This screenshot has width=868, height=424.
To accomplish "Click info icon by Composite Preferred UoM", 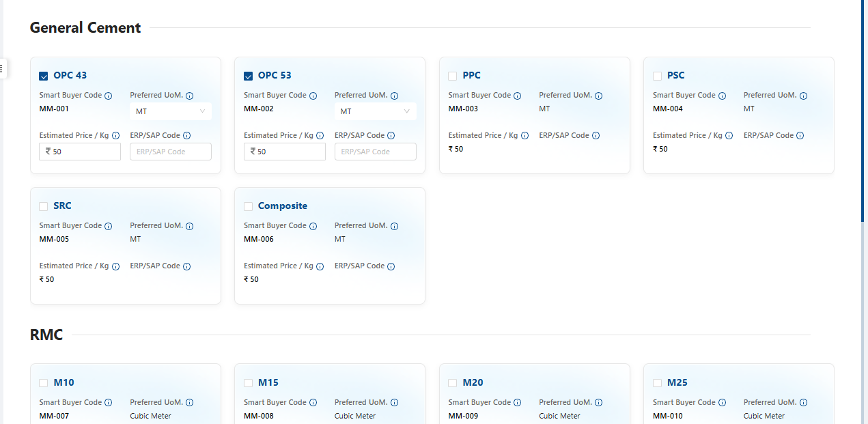I will tap(394, 227).
